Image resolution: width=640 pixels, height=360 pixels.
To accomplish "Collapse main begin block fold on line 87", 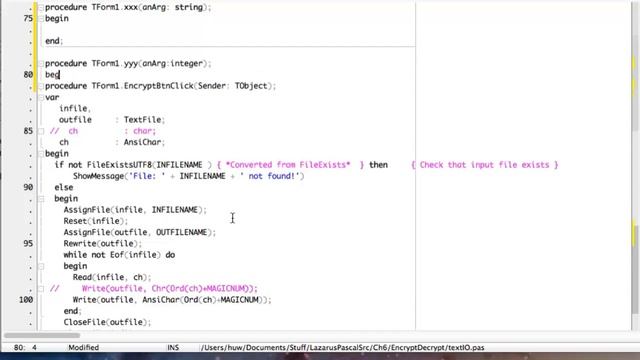I will coord(41,153).
